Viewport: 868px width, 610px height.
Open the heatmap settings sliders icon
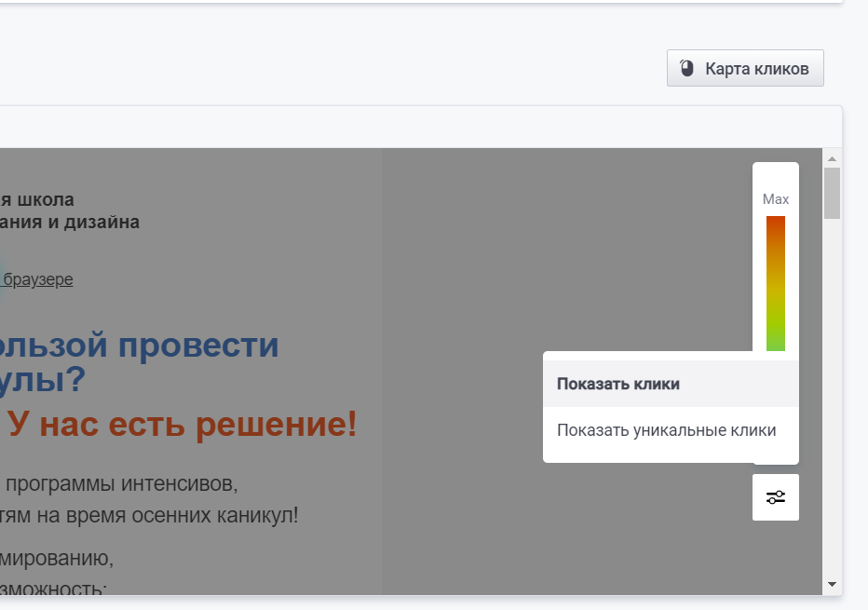pyautogui.click(x=775, y=497)
